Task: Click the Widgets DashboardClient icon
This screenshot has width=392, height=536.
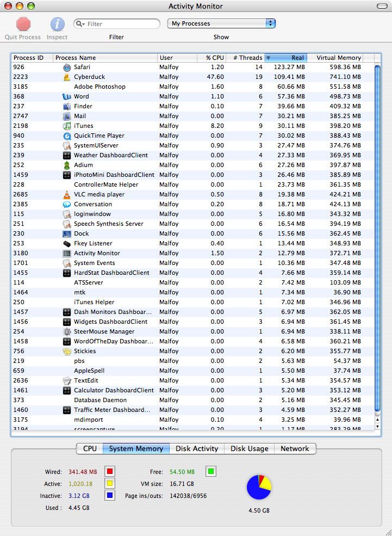Action: pos(67,322)
